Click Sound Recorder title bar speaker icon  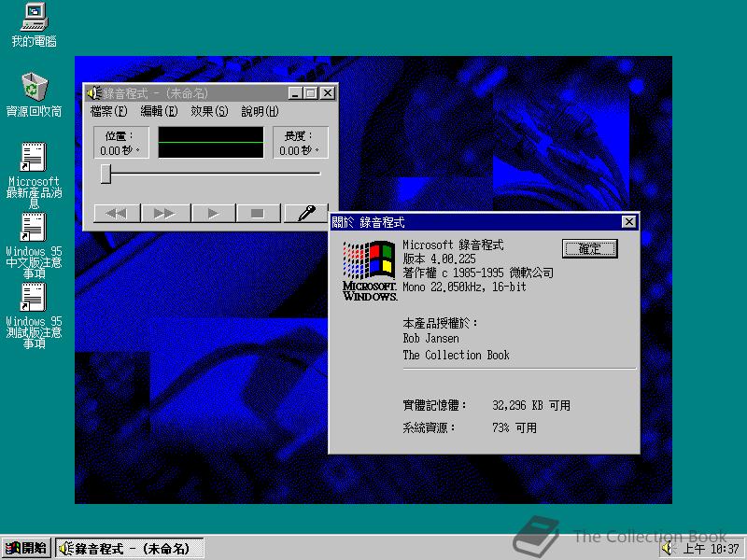pyautogui.click(x=94, y=92)
